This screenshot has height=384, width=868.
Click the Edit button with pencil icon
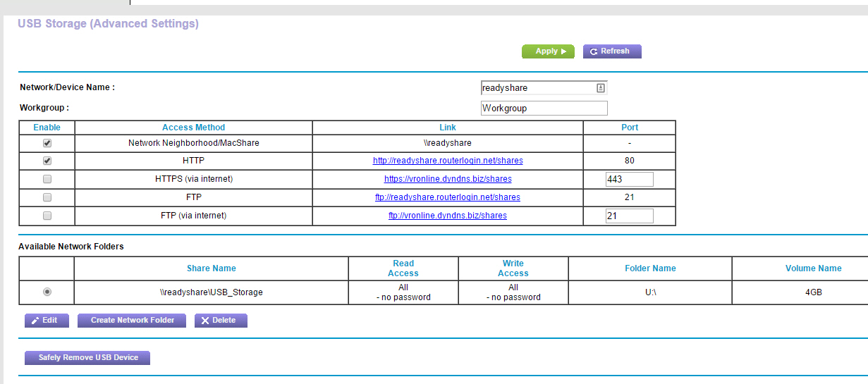(47, 321)
